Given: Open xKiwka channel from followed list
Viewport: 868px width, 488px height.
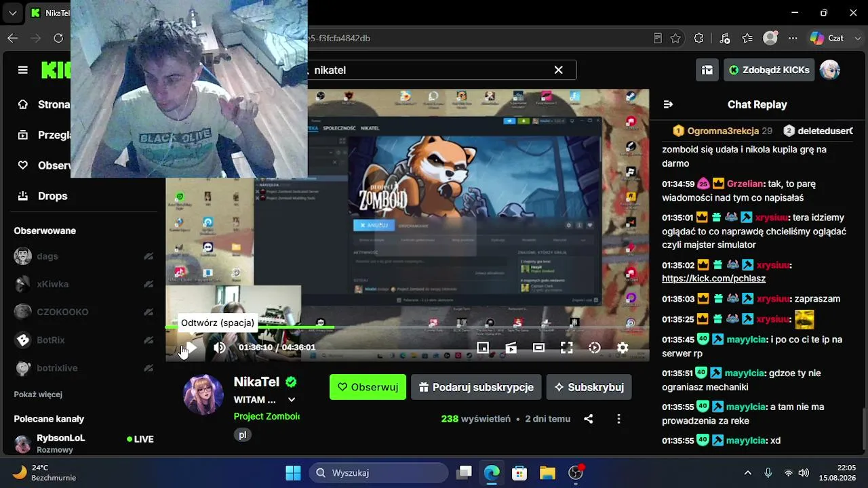Looking at the screenshot, I should click(83, 284).
